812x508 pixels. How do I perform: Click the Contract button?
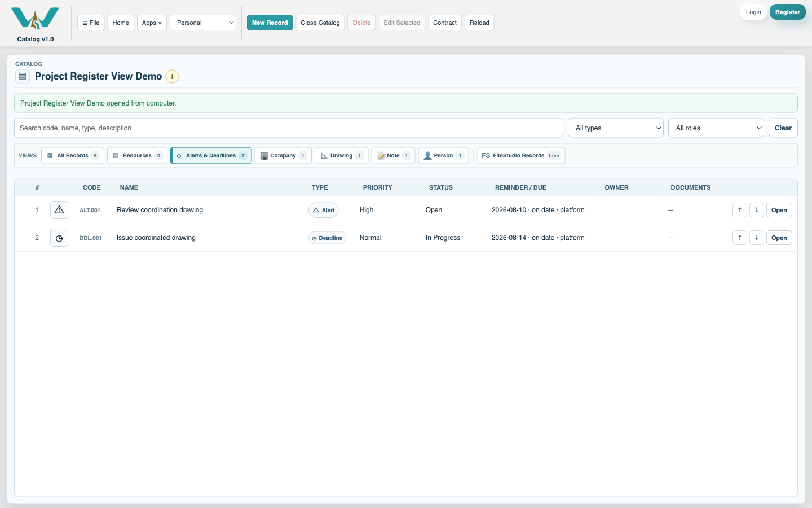click(445, 23)
